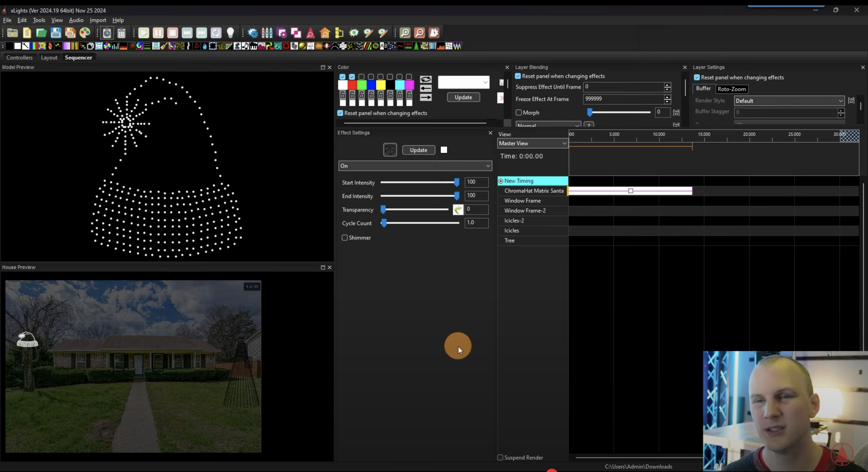Image resolution: width=868 pixels, height=472 pixels.
Task: Enable the Shimmer checkbox
Action: (x=345, y=238)
